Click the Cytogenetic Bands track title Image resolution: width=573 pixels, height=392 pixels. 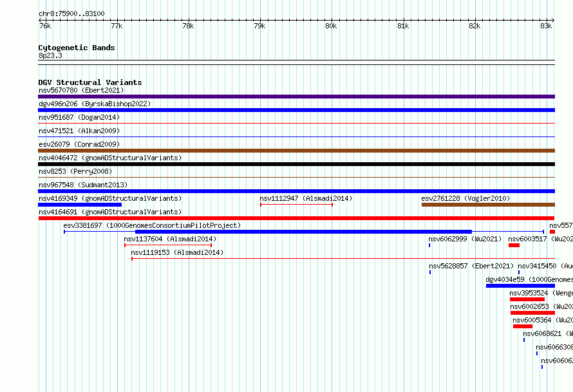(77, 48)
